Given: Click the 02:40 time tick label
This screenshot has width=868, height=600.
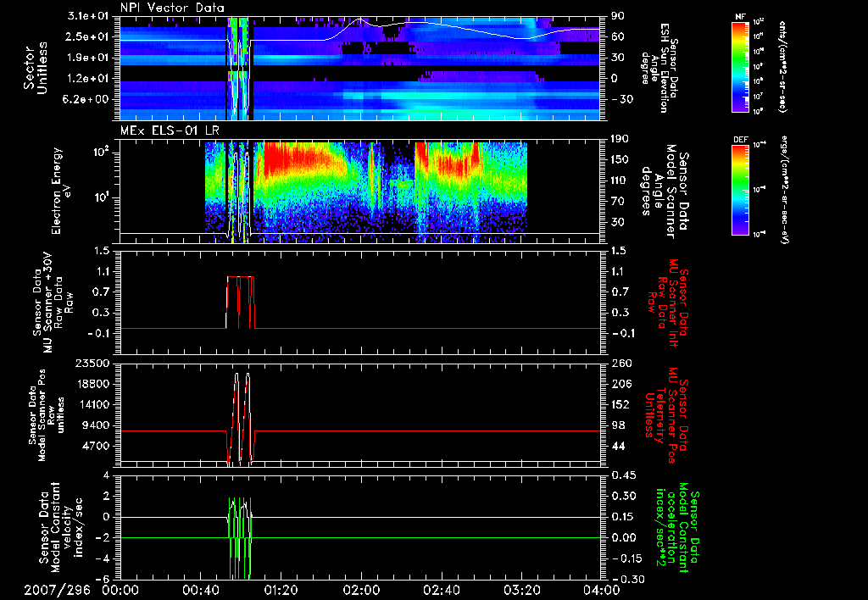Looking at the screenshot, I should (x=441, y=590).
